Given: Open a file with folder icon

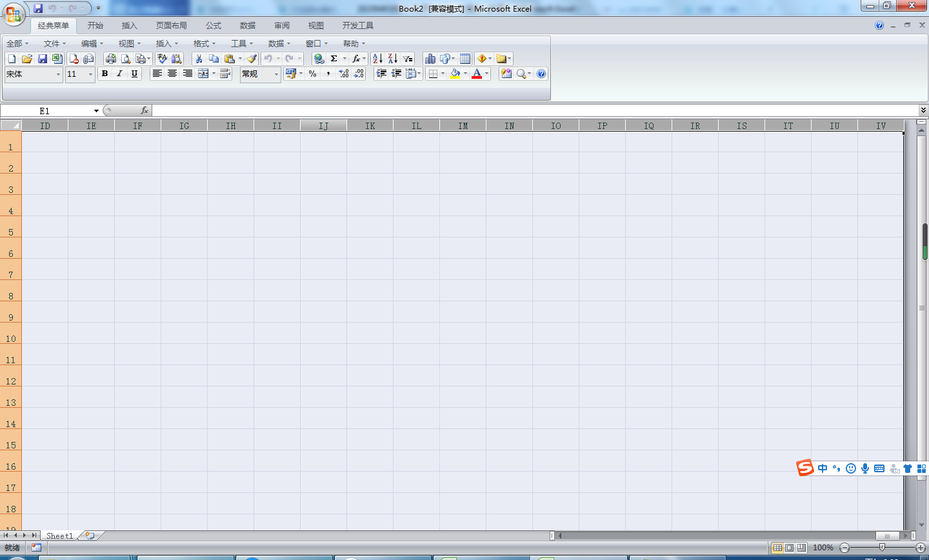Looking at the screenshot, I should [x=27, y=59].
